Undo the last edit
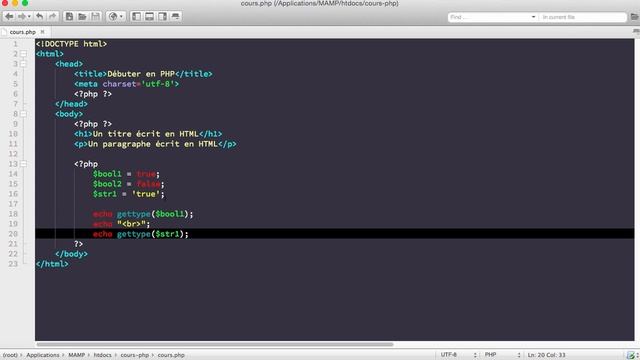 pyautogui.click(x=40, y=16)
